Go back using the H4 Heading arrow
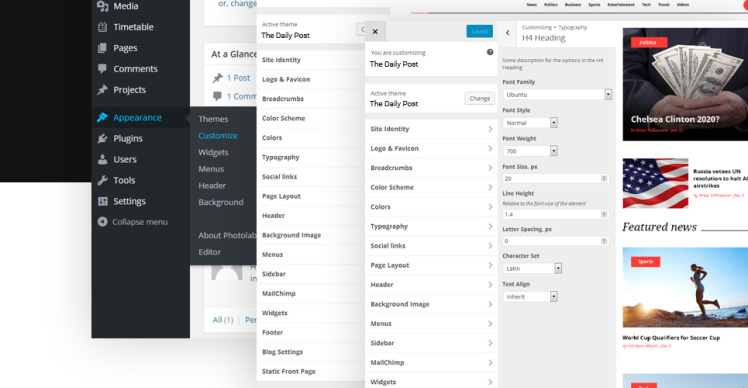Viewport: 748px width, 388px height. pos(508,33)
